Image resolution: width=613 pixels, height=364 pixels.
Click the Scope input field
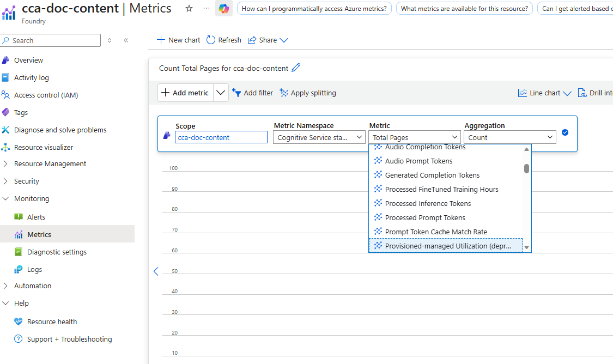pyautogui.click(x=221, y=137)
